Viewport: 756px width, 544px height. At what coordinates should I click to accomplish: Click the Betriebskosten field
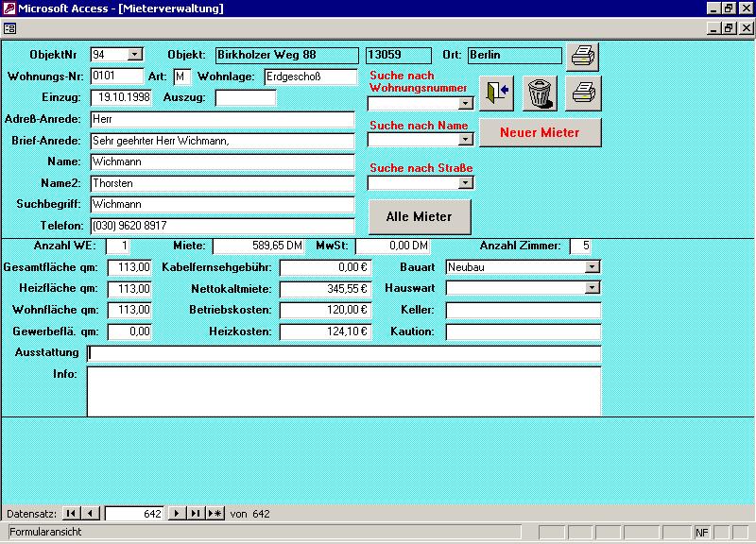coord(325,310)
